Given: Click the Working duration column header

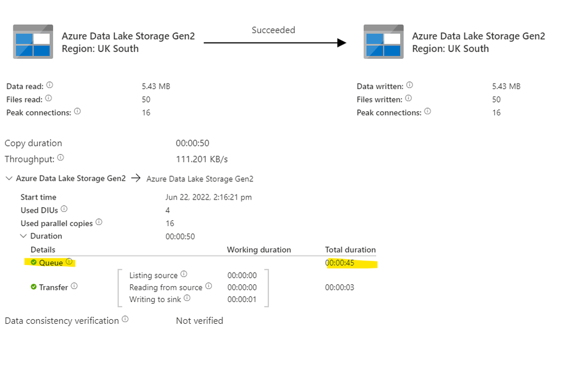Looking at the screenshot, I should [x=259, y=250].
